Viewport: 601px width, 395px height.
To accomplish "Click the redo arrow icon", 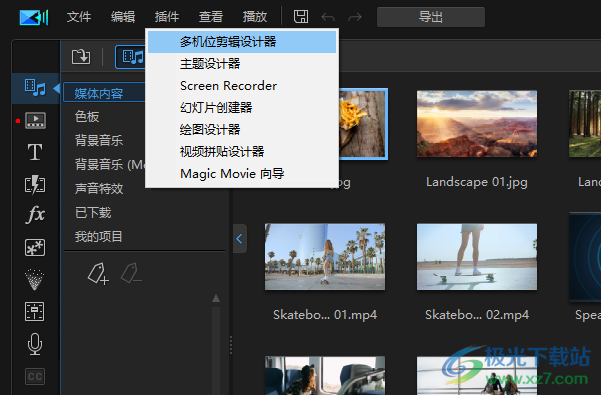I will point(355,17).
